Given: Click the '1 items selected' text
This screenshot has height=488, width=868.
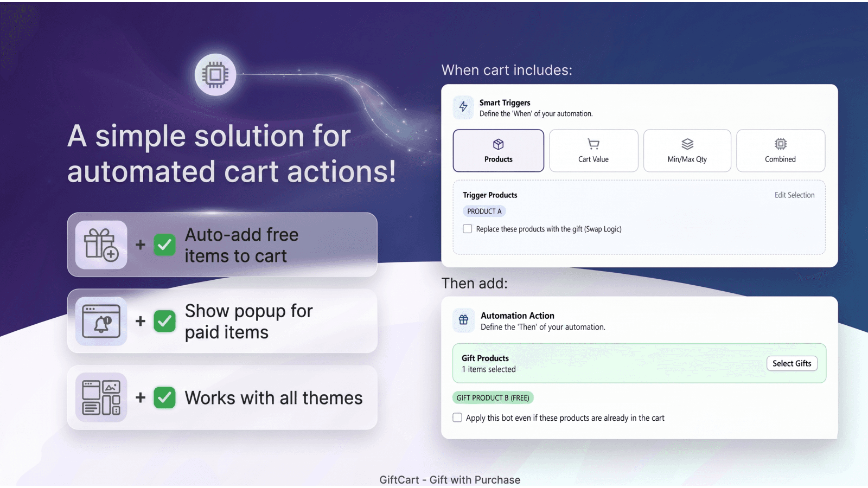Looking at the screenshot, I should click(x=489, y=369).
